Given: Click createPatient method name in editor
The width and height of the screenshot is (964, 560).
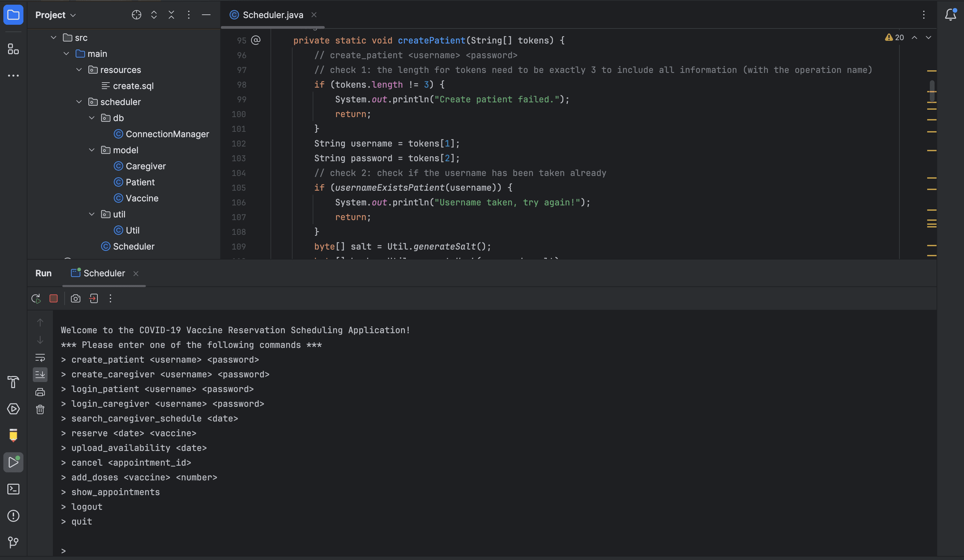Looking at the screenshot, I should (x=431, y=40).
